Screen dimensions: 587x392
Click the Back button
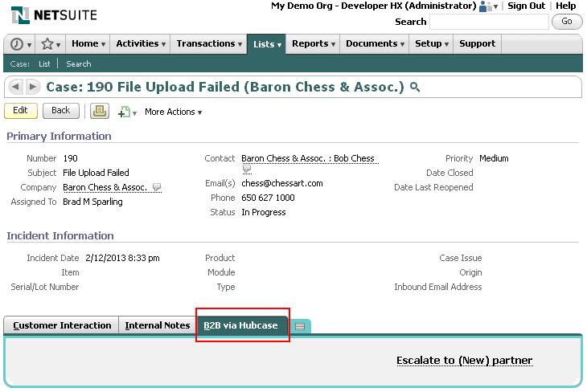pyautogui.click(x=61, y=111)
